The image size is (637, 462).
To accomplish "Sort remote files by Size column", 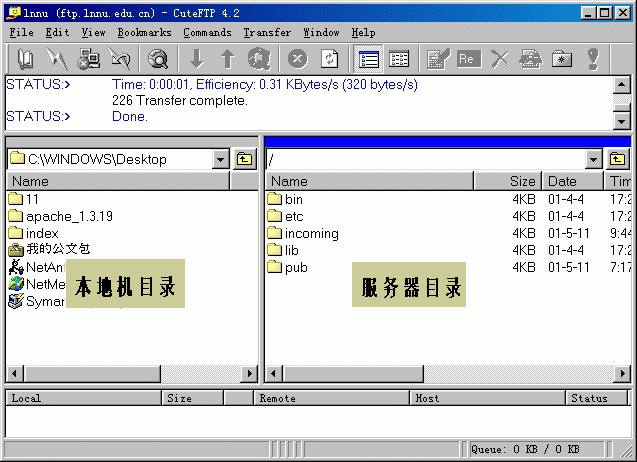I will pyautogui.click(x=507, y=181).
